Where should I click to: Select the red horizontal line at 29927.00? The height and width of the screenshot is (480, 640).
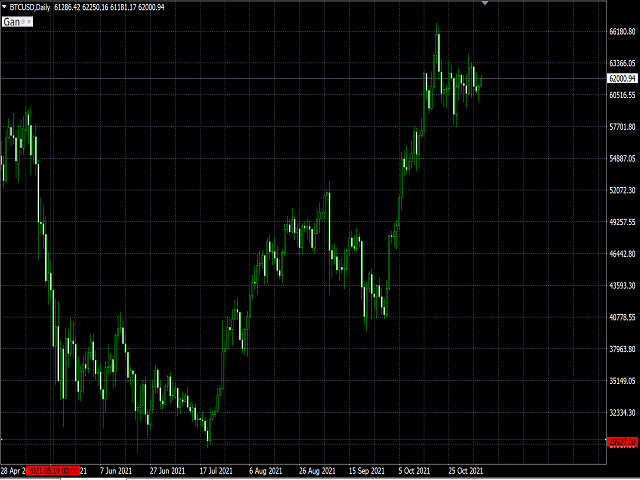[x=303, y=440]
